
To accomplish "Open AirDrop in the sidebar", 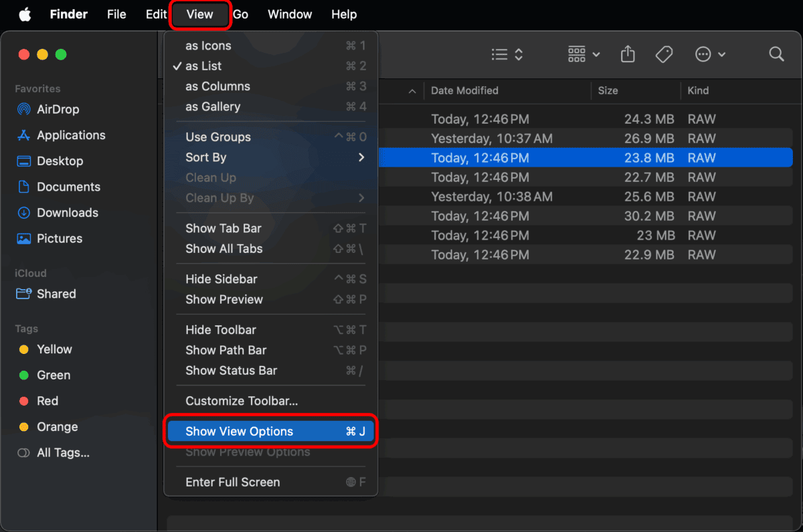I will click(58, 109).
